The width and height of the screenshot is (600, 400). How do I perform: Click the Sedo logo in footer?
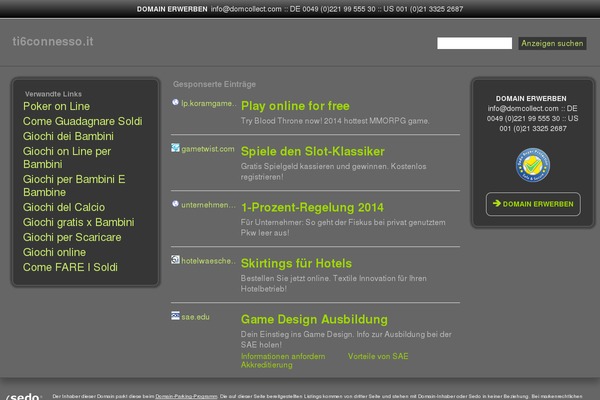pos(24,396)
